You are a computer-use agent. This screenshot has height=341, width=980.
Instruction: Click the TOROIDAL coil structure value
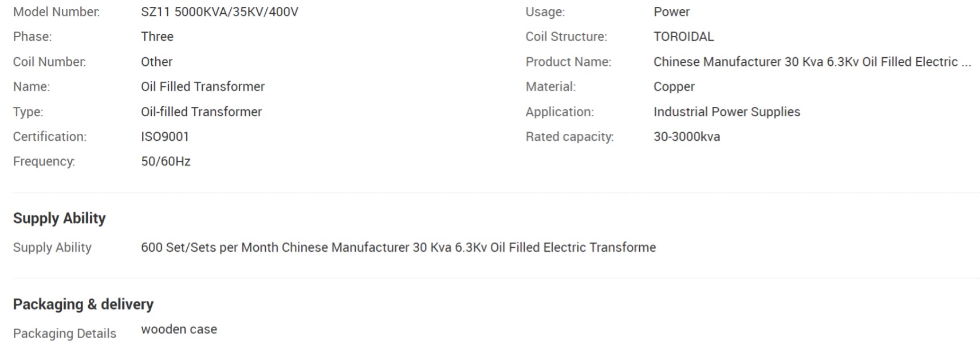point(683,37)
